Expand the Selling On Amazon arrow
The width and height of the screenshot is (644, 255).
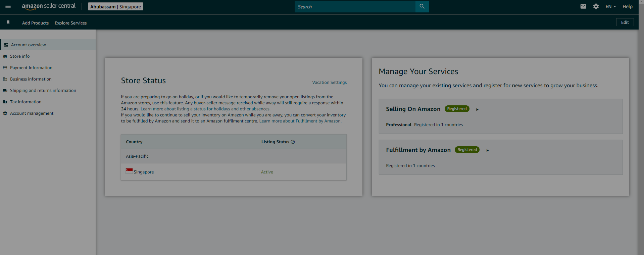pyautogui.click(x=477, y=109)
